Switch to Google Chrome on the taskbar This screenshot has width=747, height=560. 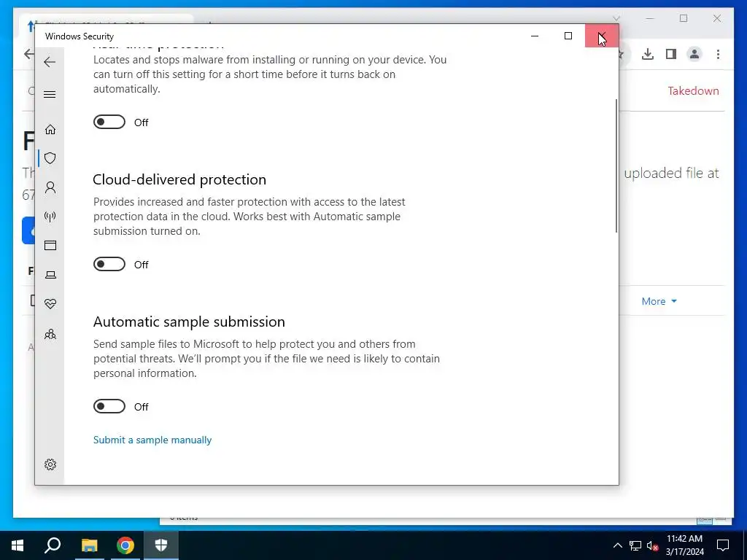(x=125, y=545)
